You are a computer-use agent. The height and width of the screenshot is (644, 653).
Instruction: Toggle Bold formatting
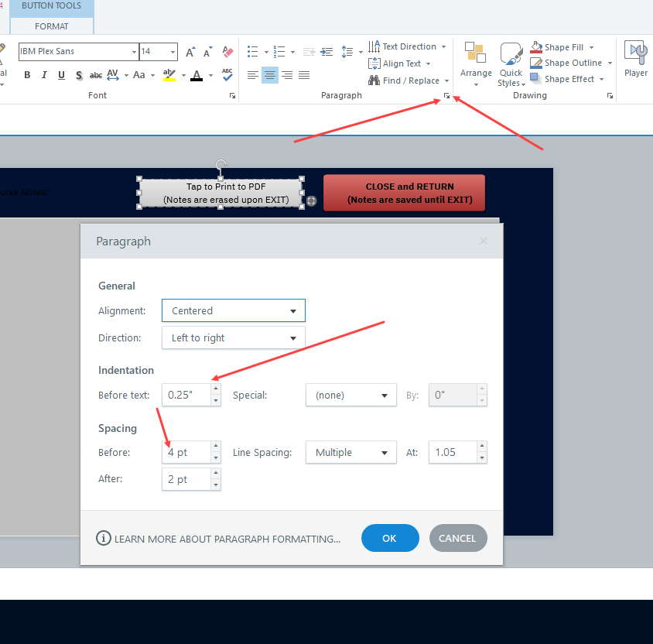27,75
